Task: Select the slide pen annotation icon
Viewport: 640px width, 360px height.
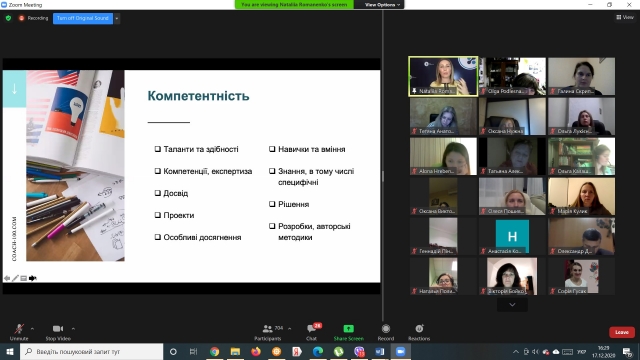Action: point(16,278)
